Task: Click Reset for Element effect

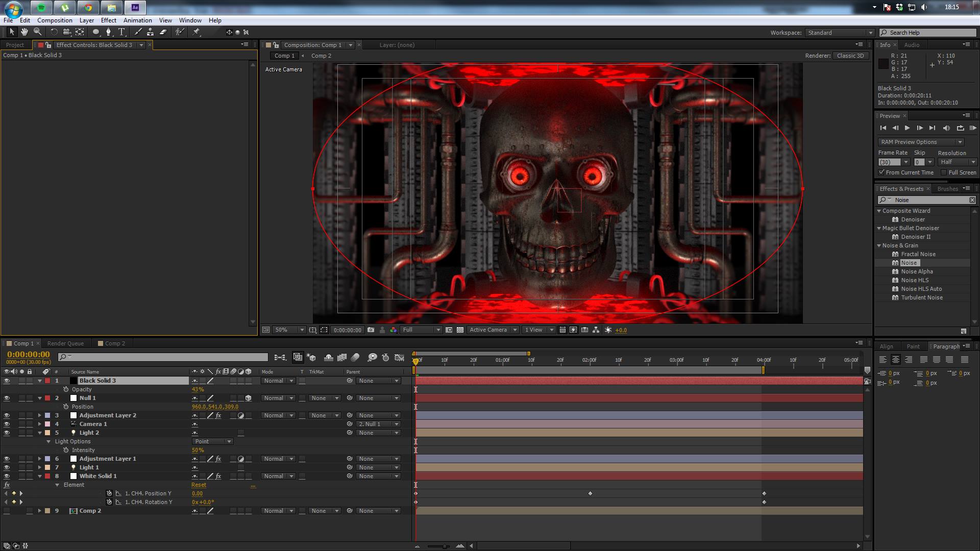Action: tap(199, 485)
